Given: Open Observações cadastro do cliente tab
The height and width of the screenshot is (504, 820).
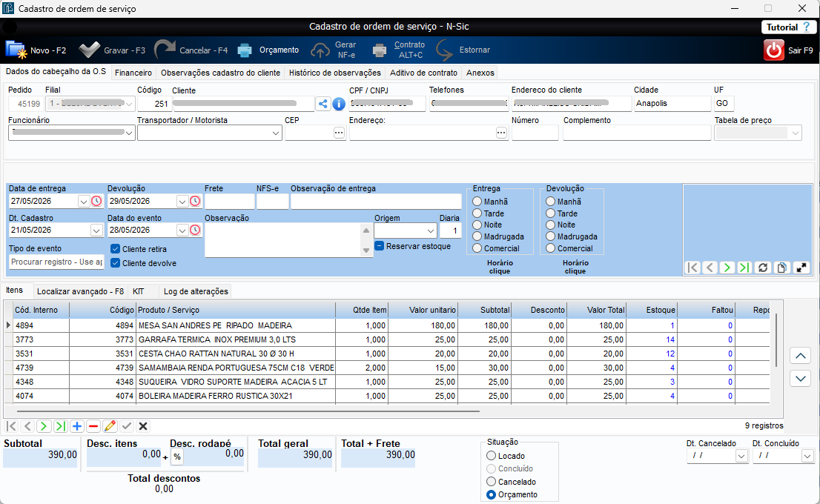Looking at the screenshot, I should (220, 73).
